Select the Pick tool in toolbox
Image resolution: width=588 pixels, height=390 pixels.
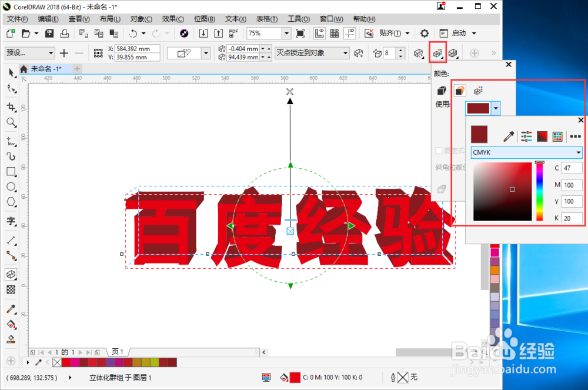pyautogui.click(x=11, y=72)
